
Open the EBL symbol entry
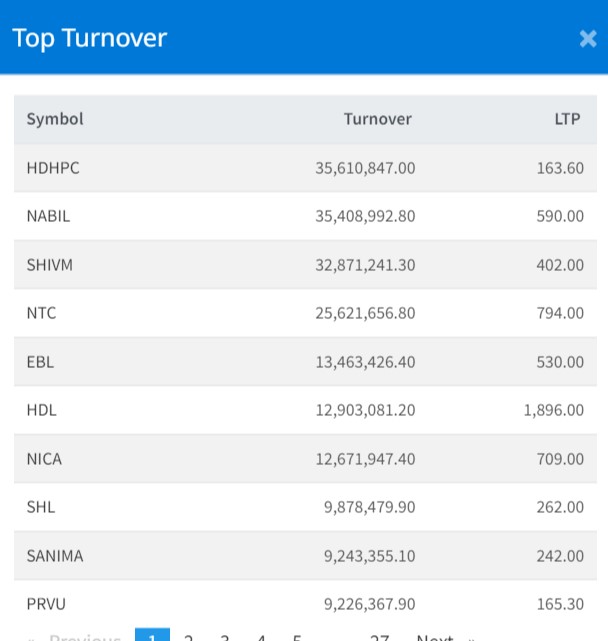41,362
